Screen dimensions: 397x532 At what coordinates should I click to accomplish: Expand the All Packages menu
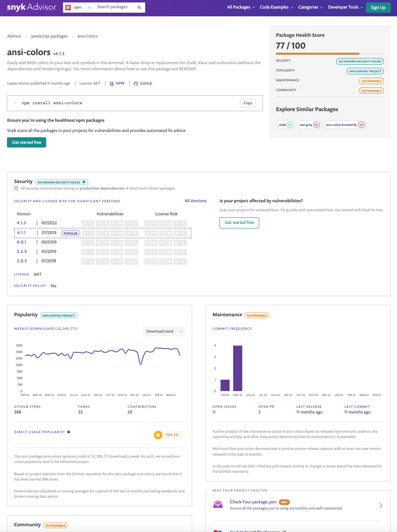point(241,7)
